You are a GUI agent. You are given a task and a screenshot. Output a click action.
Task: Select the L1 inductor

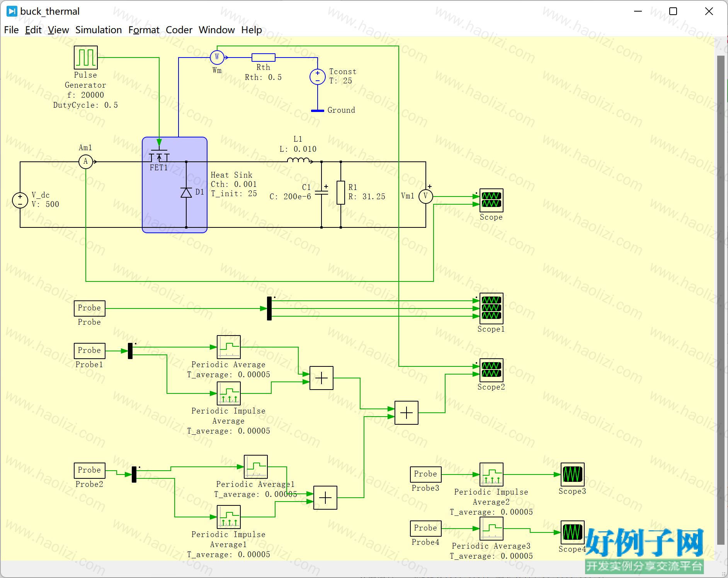click(x=298, y=160)
